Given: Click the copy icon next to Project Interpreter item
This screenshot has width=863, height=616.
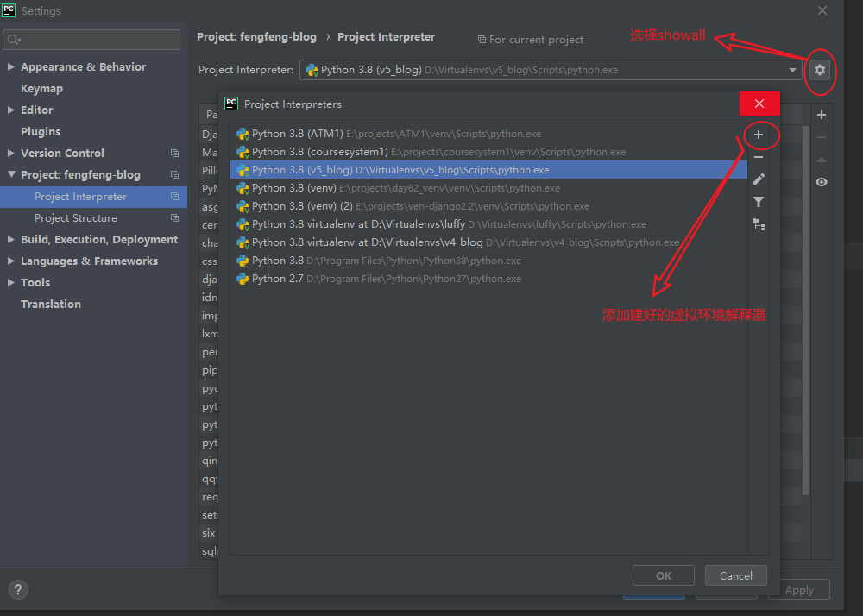Looking at the screenshot, I should tap(174, 197).
